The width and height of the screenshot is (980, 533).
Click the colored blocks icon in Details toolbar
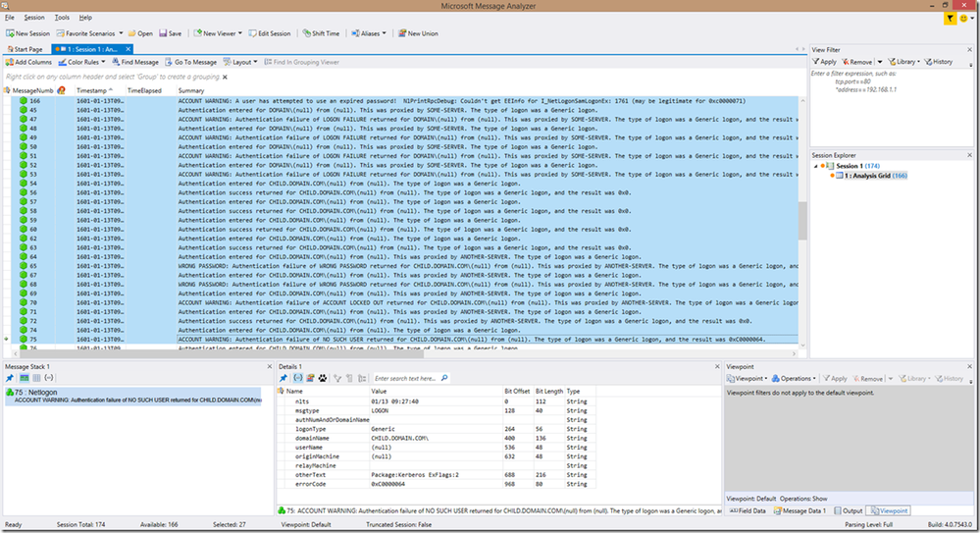tap(310, 378)
